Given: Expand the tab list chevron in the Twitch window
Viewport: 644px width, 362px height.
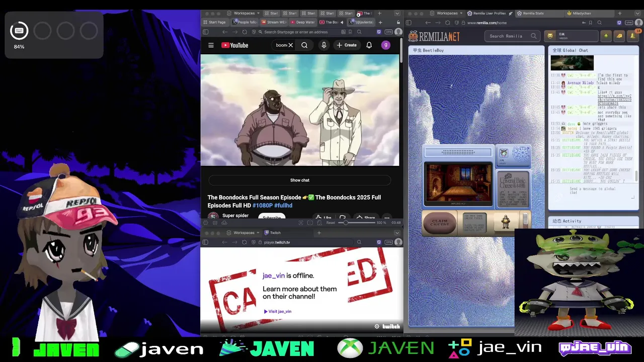Looking at the screenshot, I should [397, 233].
